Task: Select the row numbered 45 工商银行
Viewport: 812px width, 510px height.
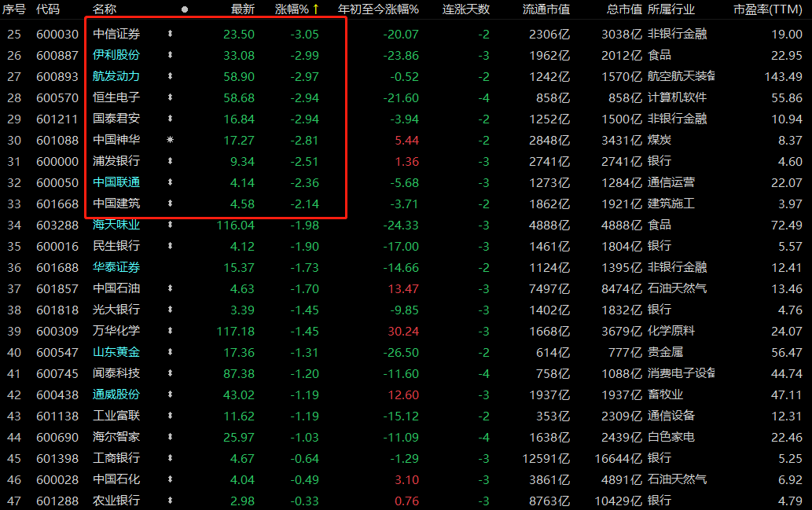Action: 406,458
